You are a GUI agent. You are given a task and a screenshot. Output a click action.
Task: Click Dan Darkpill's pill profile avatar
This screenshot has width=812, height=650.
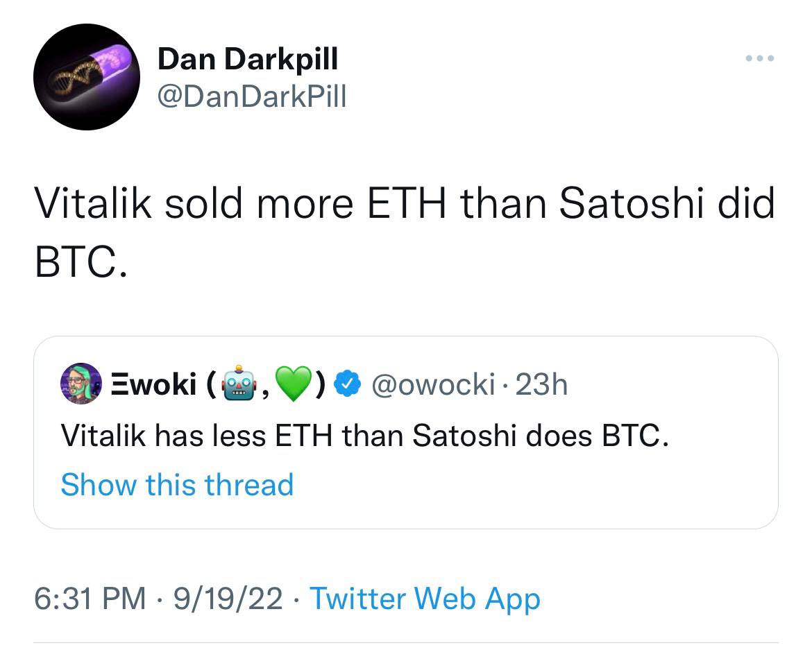[x=87, y=76]
